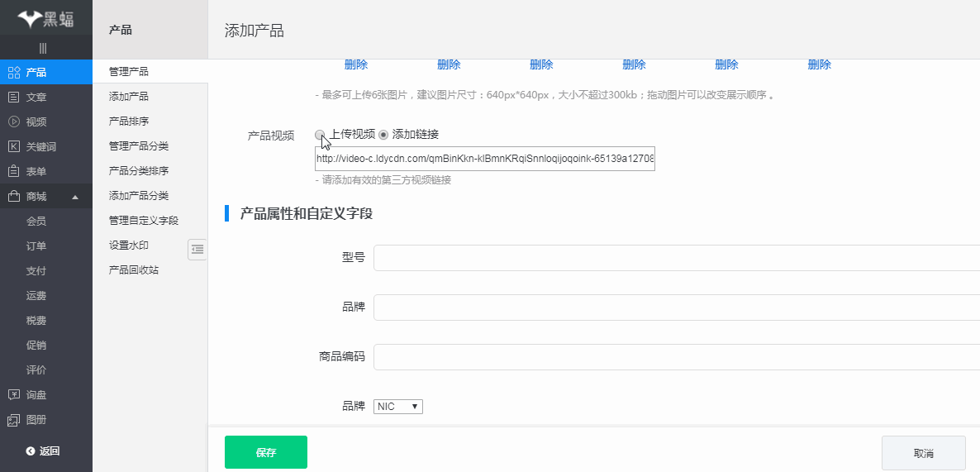
Task: Open 文章 section via its icon
Action: pyautogui.click(x=13, y=97)
